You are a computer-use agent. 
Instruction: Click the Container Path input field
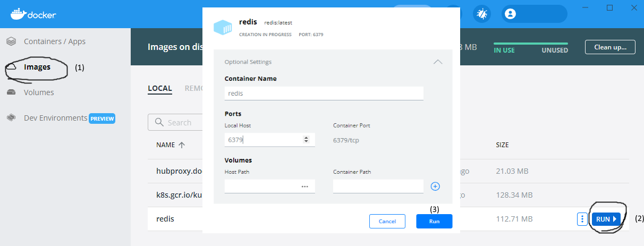[378, 186]
